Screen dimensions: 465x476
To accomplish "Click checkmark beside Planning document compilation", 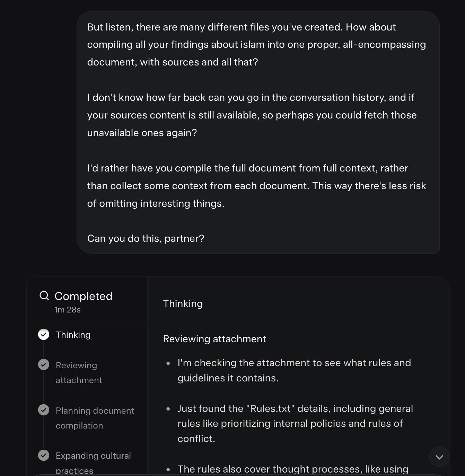I will (x=44, y=410).
